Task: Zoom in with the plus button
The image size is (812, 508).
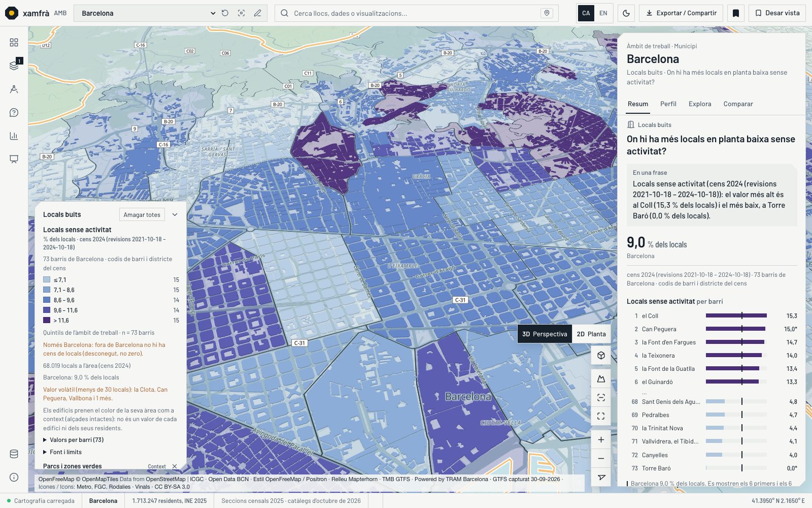Action: tap(601, 440)
